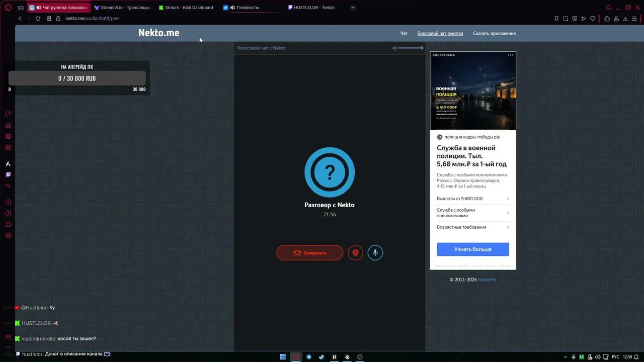Switch the РУС keyboard language indicator

[x=615, y=357]
